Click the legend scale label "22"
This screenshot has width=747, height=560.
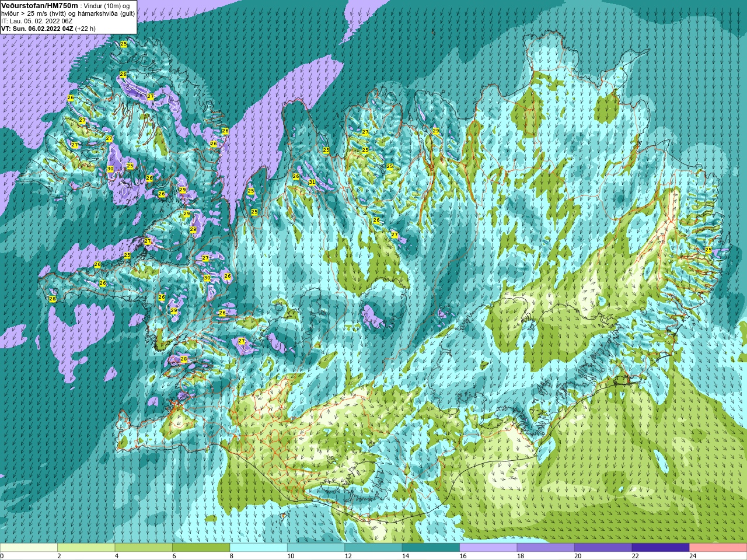(x=636, y=556)
